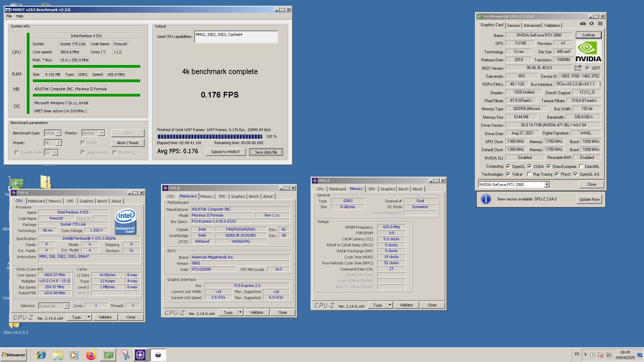Open the File menu in HWBOT x265
Image resolution: width=644 pixels, height=362 pixels.
pyautogui.click(x=9, y=16)
